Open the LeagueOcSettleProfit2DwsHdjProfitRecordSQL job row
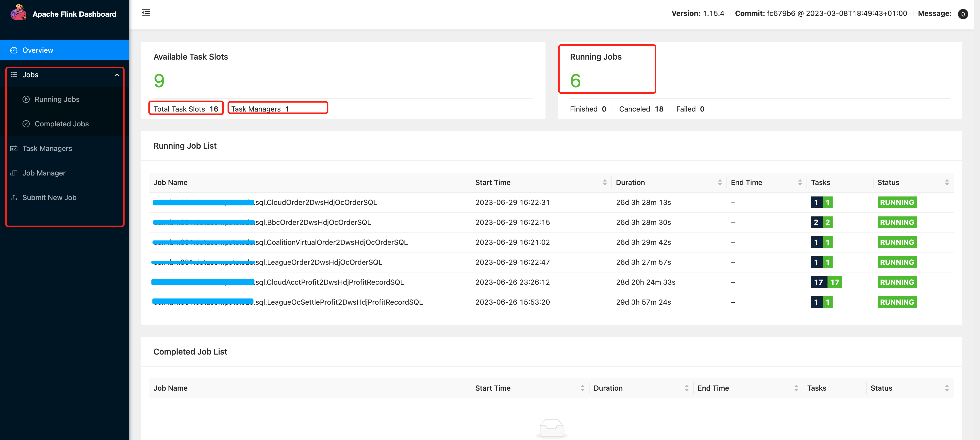This screenshot has width=980, height=440. (x=339, y=302)
